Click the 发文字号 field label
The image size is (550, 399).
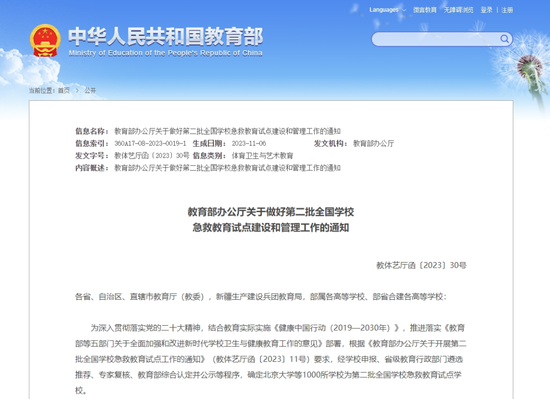(x=92, y=156)
